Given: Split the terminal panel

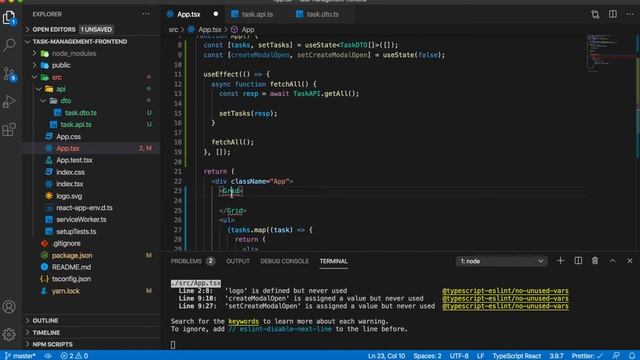Looking at the screenshot, I should click(578, 261).
